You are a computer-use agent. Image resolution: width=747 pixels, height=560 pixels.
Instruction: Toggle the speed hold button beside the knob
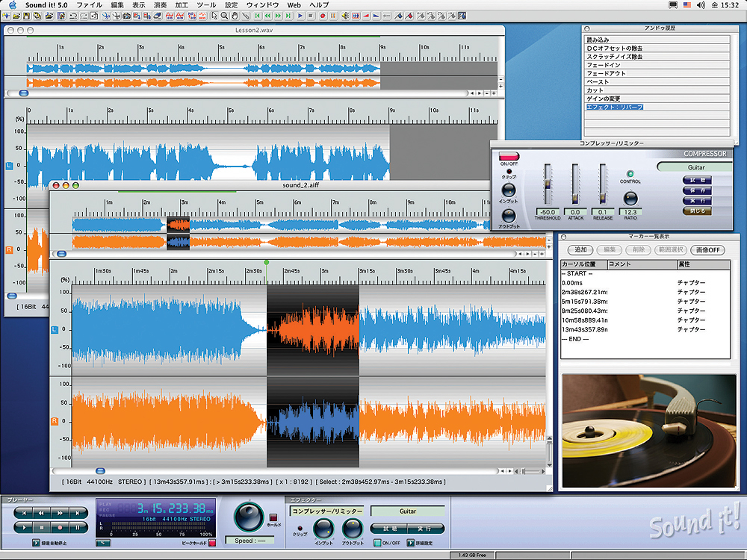click(273, 517)
